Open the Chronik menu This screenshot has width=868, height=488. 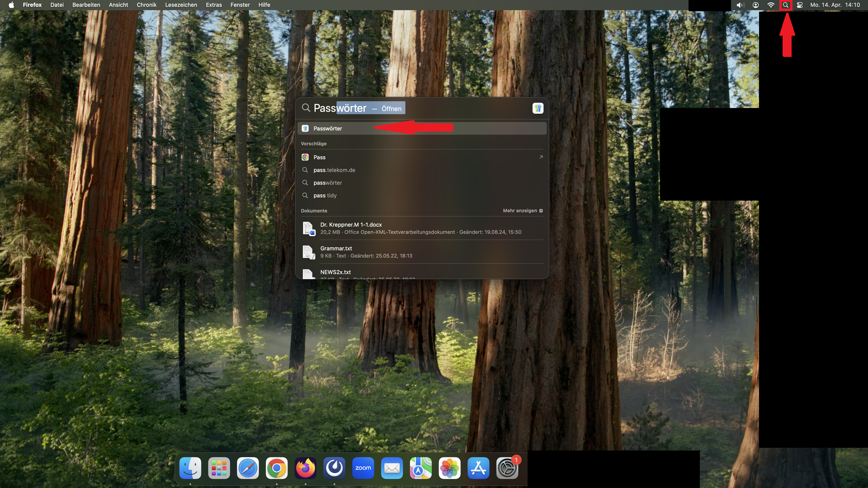pyautogui.click(x=146, y=5)
